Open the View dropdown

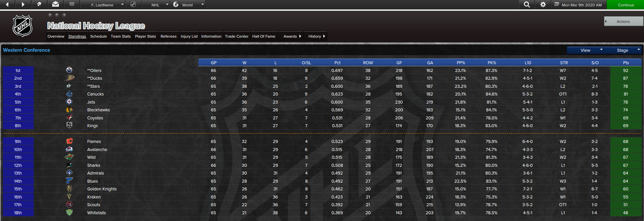pos(585,50)
